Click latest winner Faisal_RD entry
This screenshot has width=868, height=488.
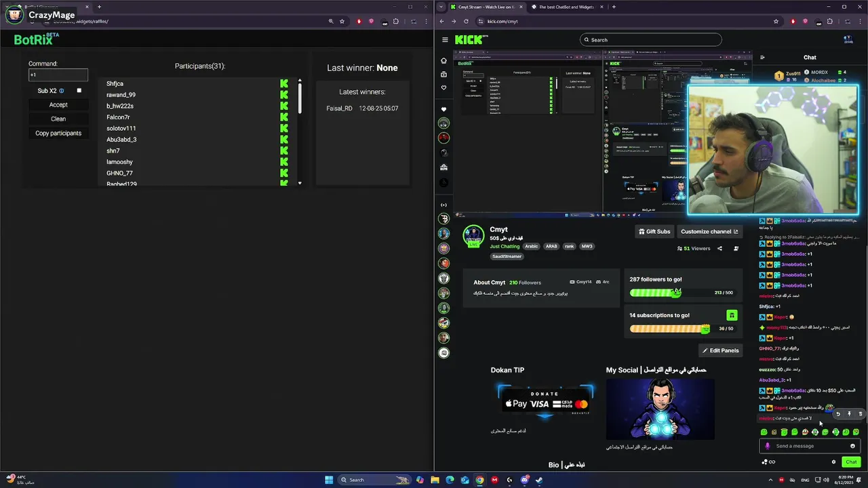click(362, 108)
